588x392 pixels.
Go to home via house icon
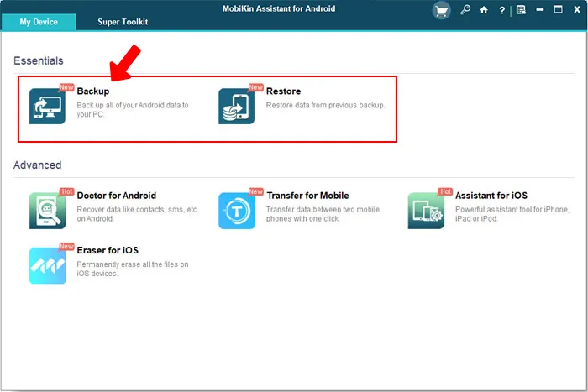click(484, 10)
